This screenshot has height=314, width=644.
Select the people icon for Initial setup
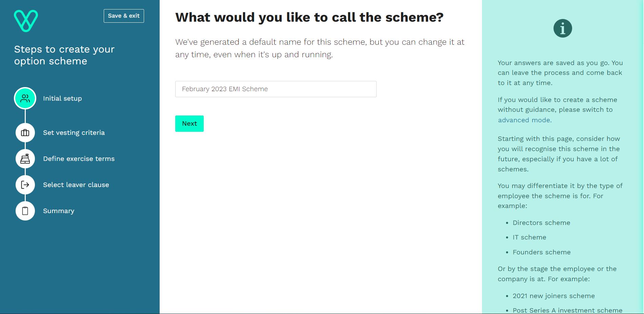[25, 98]
